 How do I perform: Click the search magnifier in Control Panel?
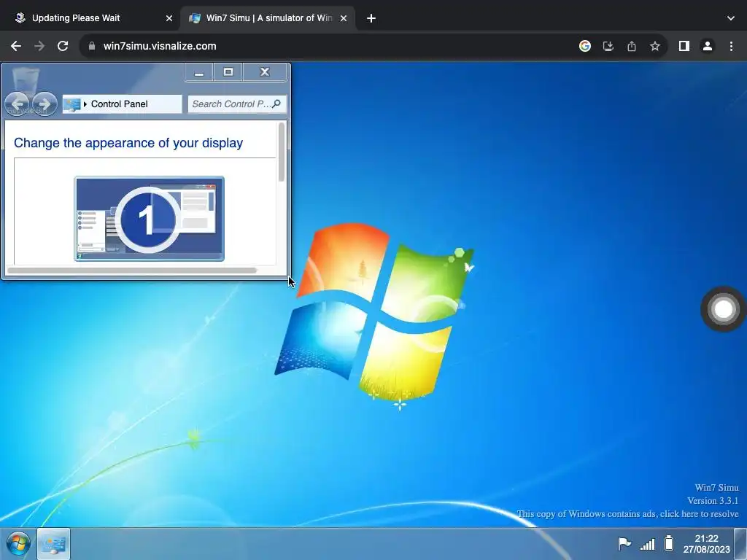[276, 104]
